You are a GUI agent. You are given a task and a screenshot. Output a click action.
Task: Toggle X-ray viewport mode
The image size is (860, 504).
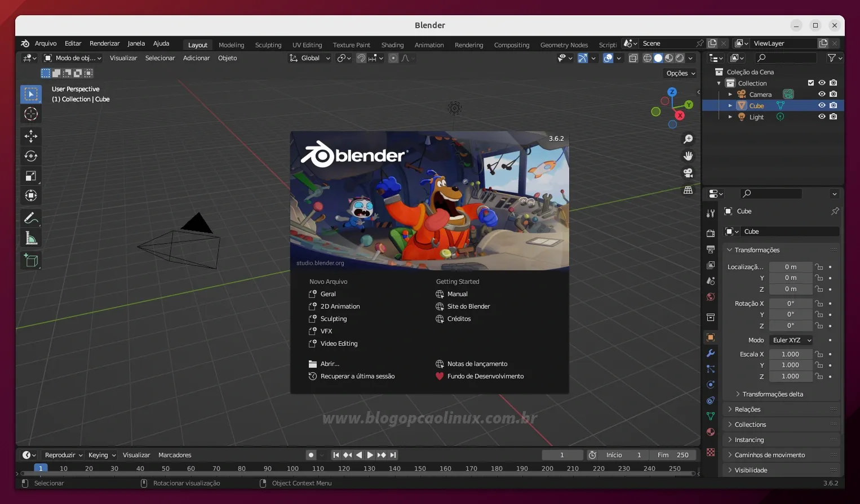coord(633,58)
